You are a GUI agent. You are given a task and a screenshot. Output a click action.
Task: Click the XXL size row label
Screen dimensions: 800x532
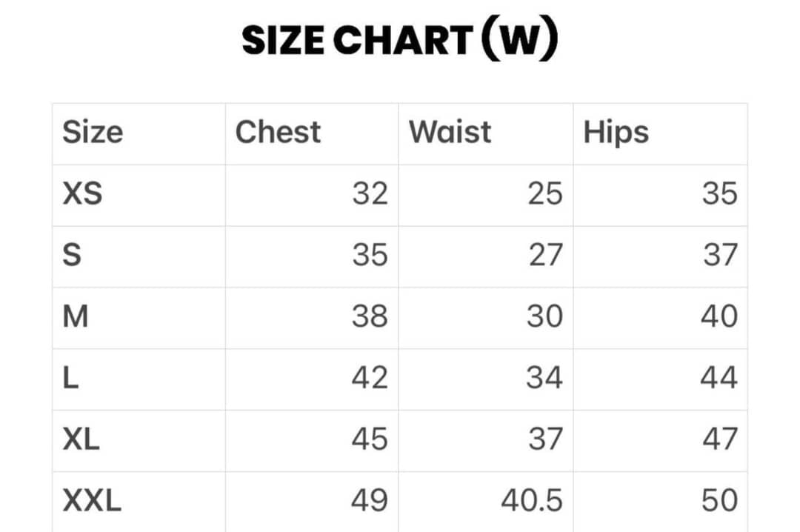92,502
